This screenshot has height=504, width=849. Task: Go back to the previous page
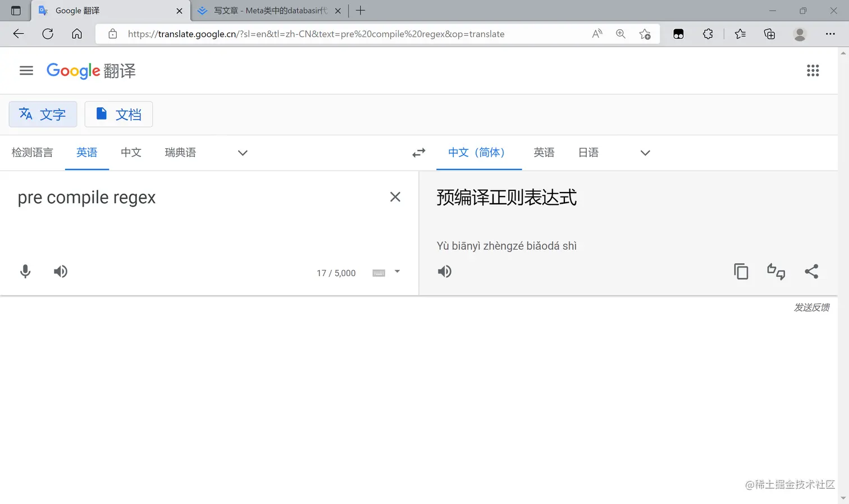point(19,34)
